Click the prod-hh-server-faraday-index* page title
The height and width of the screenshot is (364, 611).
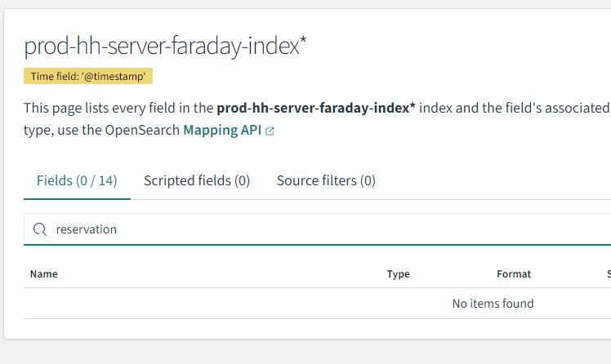click(165, 47)
